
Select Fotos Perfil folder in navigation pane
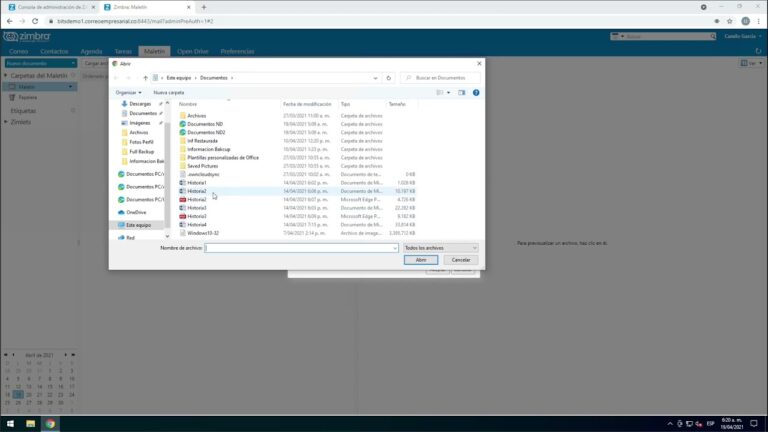pyautogui.click(x=141, y=142)
